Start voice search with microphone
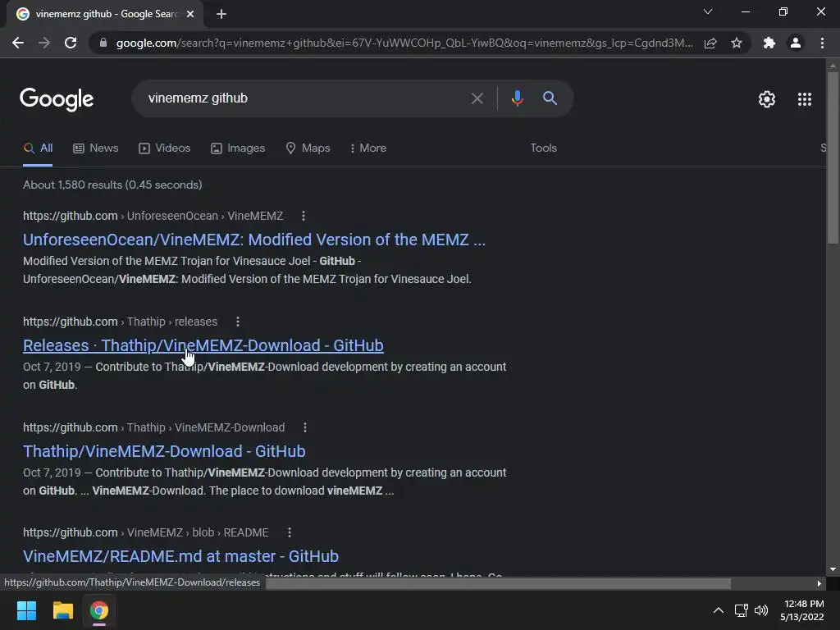Screen dimensions: 840x630 [x=517, y=98]
